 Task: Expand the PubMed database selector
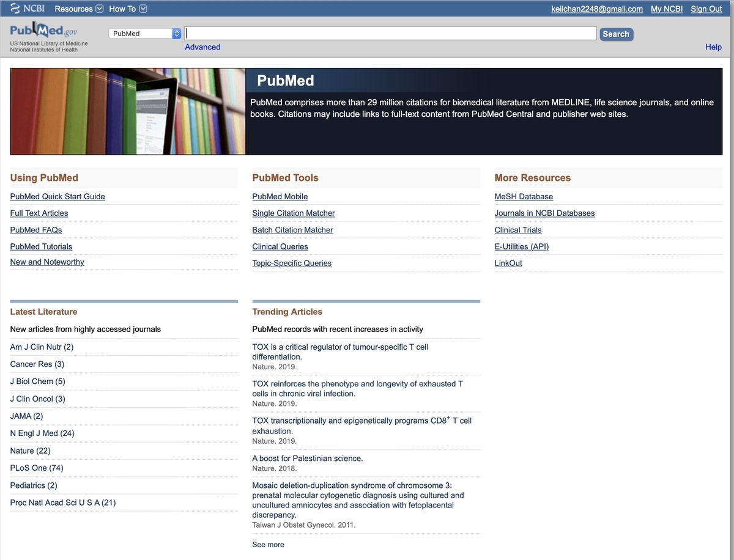coord(146,34)
